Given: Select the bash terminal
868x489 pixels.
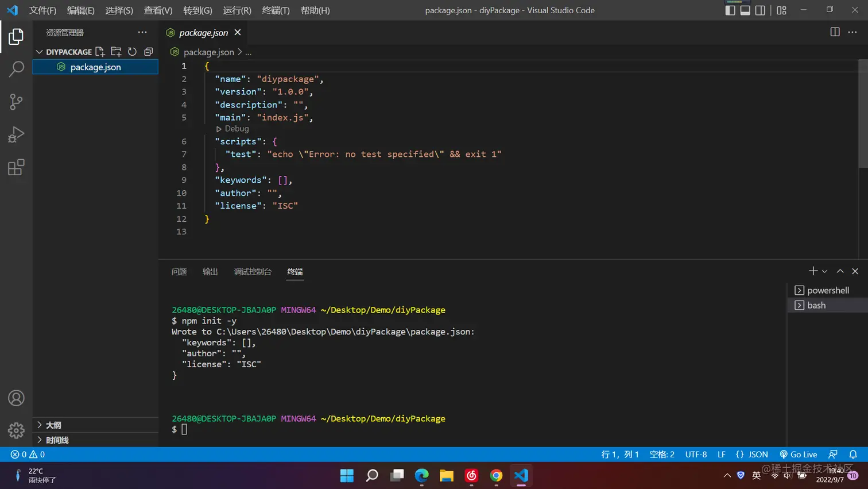Looking at the screenshot, I should (x=827, y=305).
